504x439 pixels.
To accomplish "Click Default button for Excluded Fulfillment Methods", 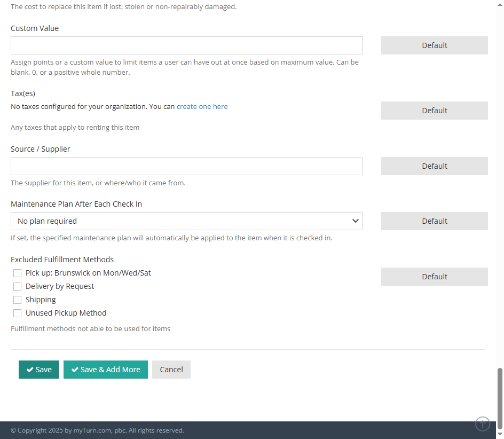I will (435, 277).
